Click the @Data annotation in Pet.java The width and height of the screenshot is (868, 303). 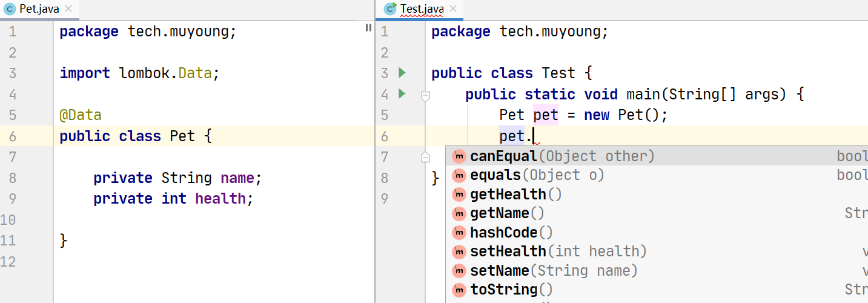point(80,115)
